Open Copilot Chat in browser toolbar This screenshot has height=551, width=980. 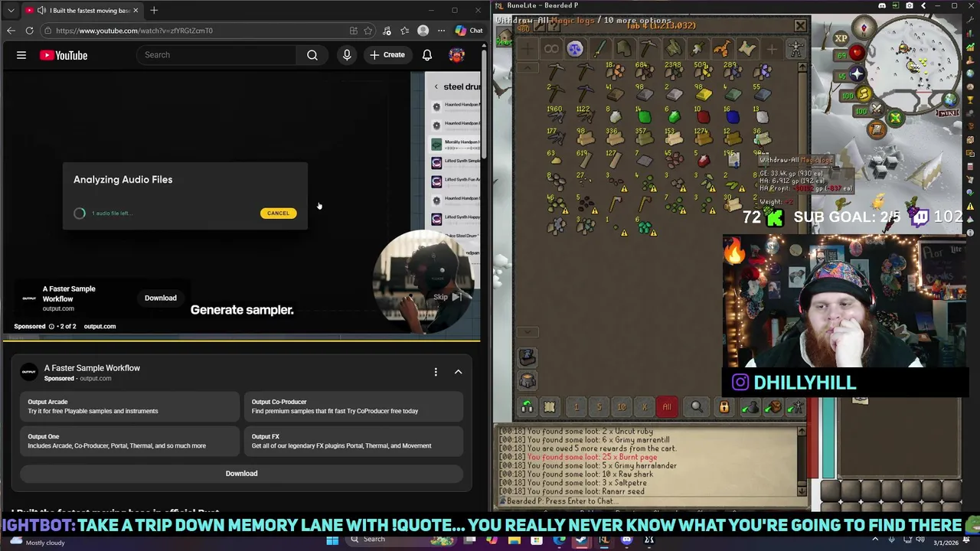coord(469,31)
